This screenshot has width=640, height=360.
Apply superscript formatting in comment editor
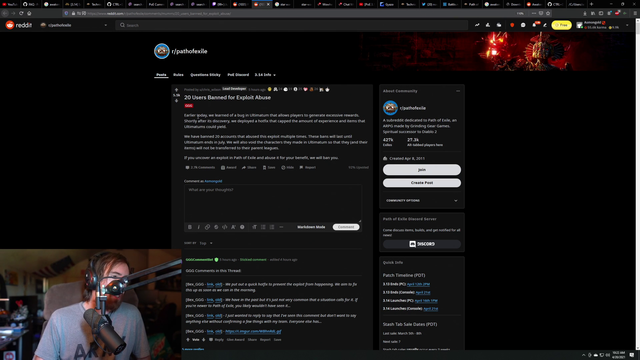(x=233, y=227)
